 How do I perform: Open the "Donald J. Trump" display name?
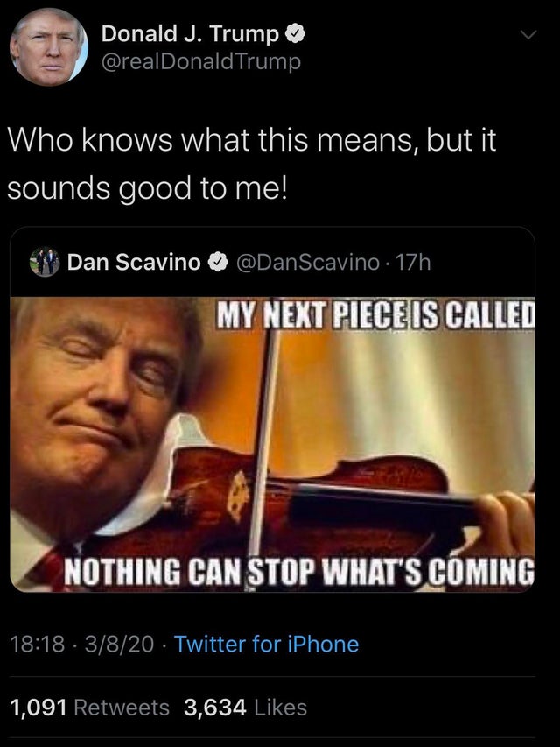[191, 34]
